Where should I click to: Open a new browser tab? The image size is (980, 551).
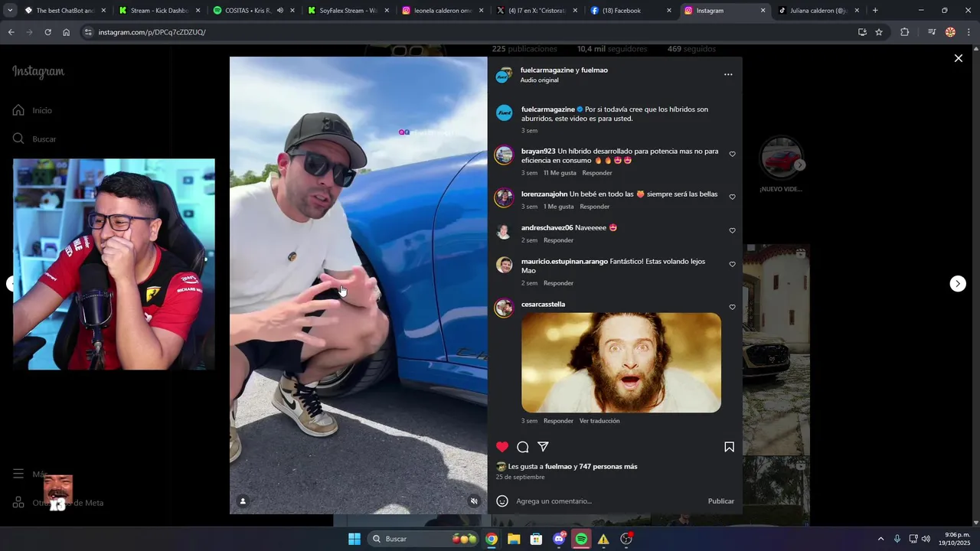(875, 11)
